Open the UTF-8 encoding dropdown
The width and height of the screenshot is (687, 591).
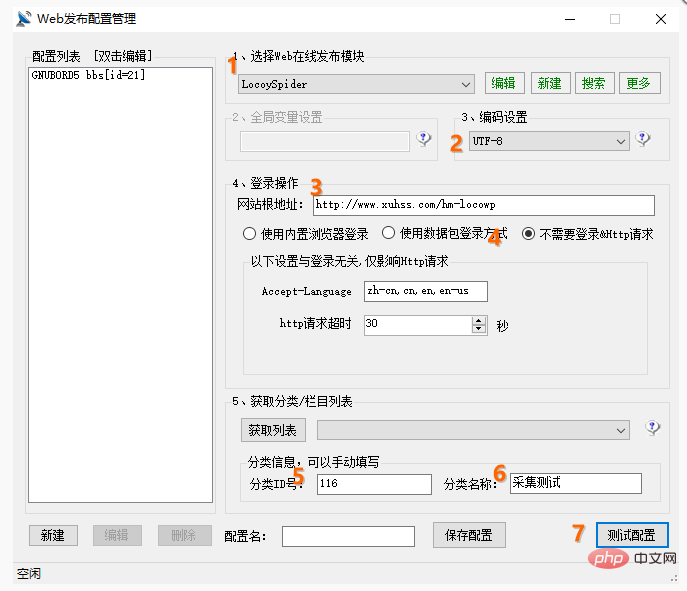621,142
